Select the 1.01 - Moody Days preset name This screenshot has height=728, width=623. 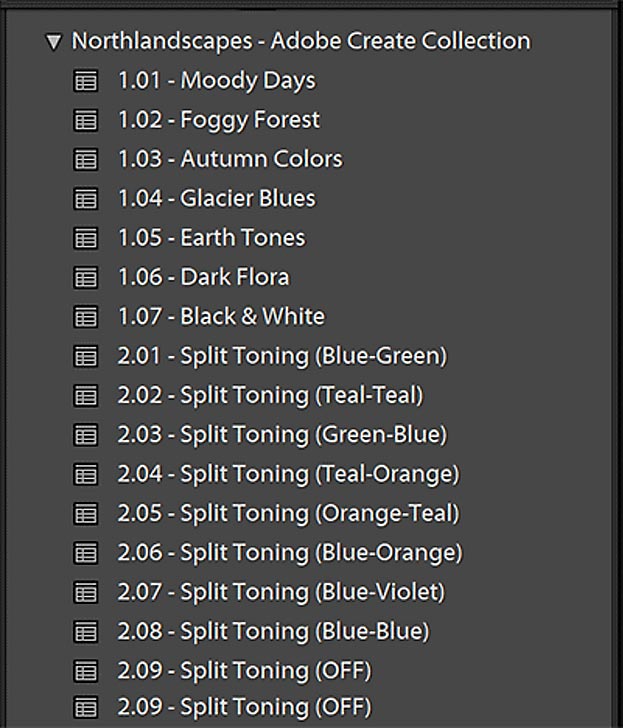pyautogui.click(x=216, y=81)
